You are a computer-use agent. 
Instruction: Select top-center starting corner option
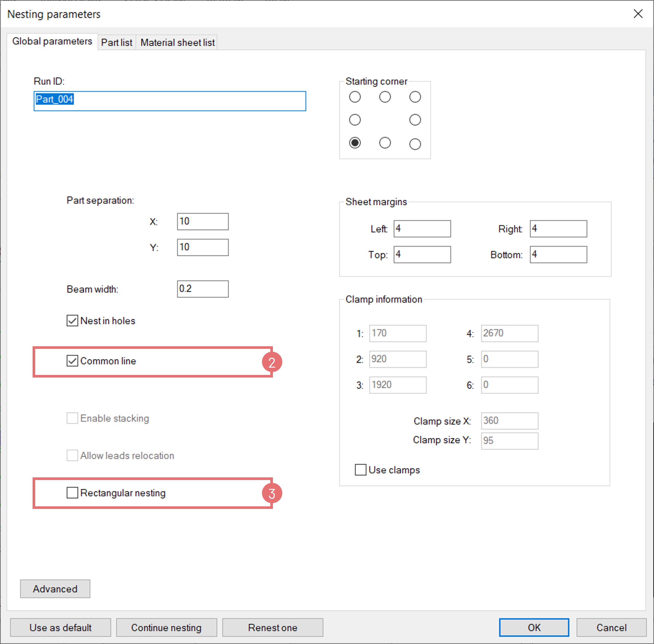(x=385, y=97)
